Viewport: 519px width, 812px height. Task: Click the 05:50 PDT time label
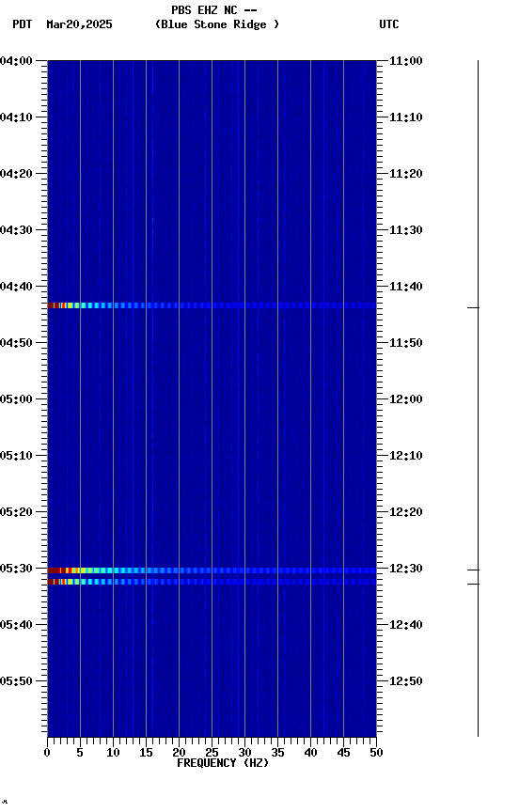click(16, 681)
